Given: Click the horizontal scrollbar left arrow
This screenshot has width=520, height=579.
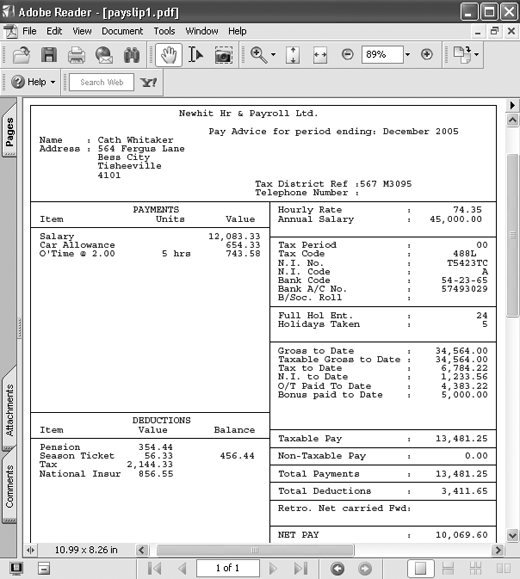Looking at the screenshot, I should point(142,550).
